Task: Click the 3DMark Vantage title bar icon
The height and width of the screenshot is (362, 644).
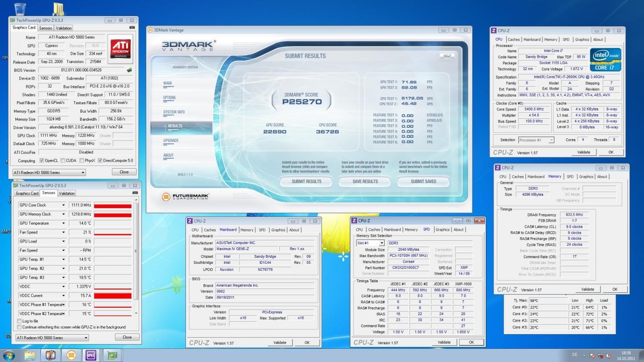Action: click(151, 30)
